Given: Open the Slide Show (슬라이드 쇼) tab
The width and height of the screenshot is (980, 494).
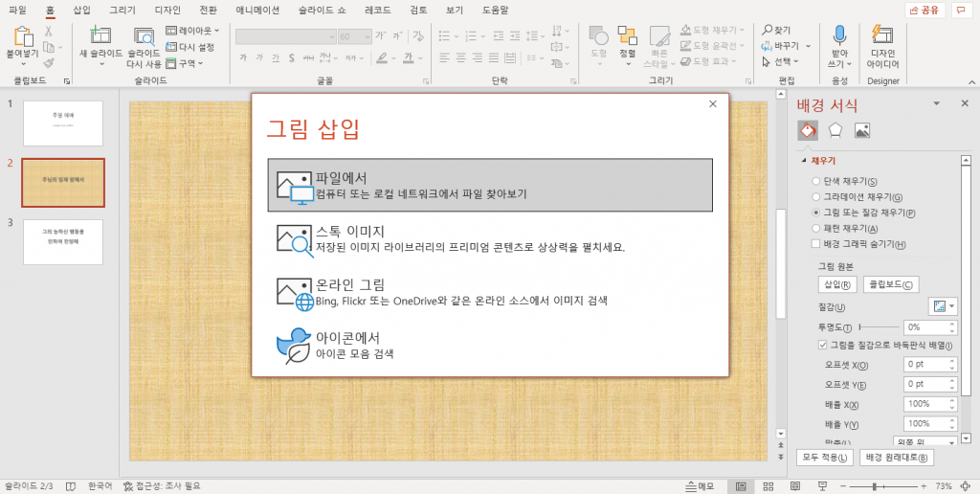Looking at the screenshot, I should [320, 10].
